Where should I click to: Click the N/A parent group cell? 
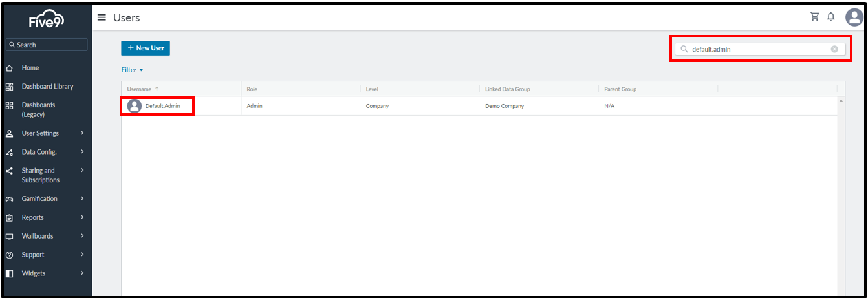[x=609, y=106]
